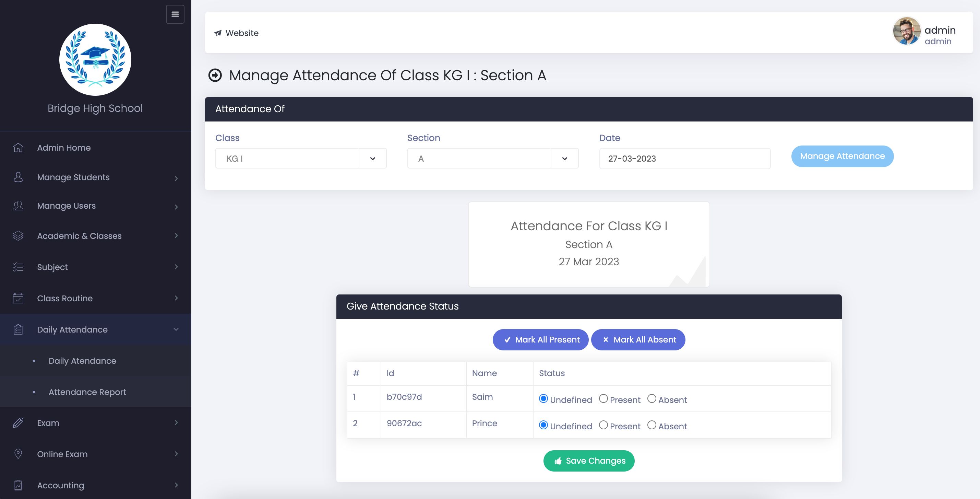
Task: Mark Saim as Present
Action: [603, 399]
